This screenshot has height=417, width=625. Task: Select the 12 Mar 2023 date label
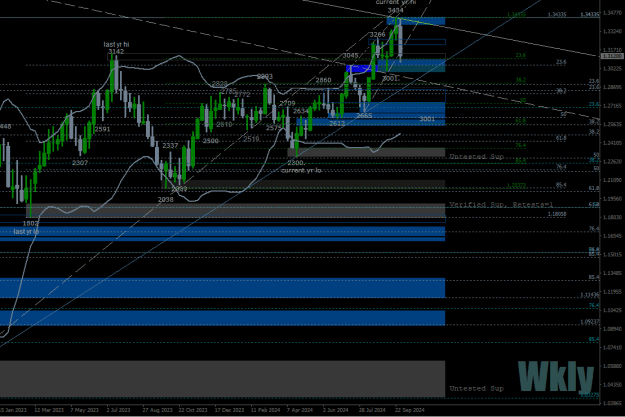(49, 410)
